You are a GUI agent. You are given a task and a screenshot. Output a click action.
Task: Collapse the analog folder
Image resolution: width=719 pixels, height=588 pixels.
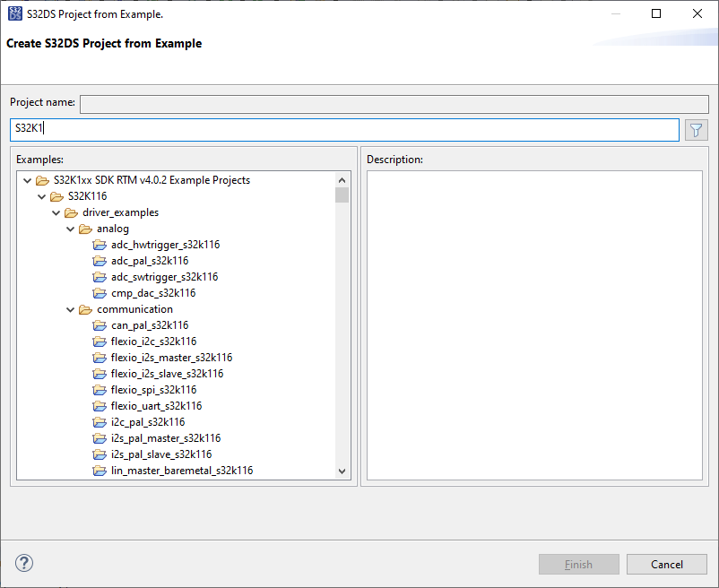click(70, 229)
